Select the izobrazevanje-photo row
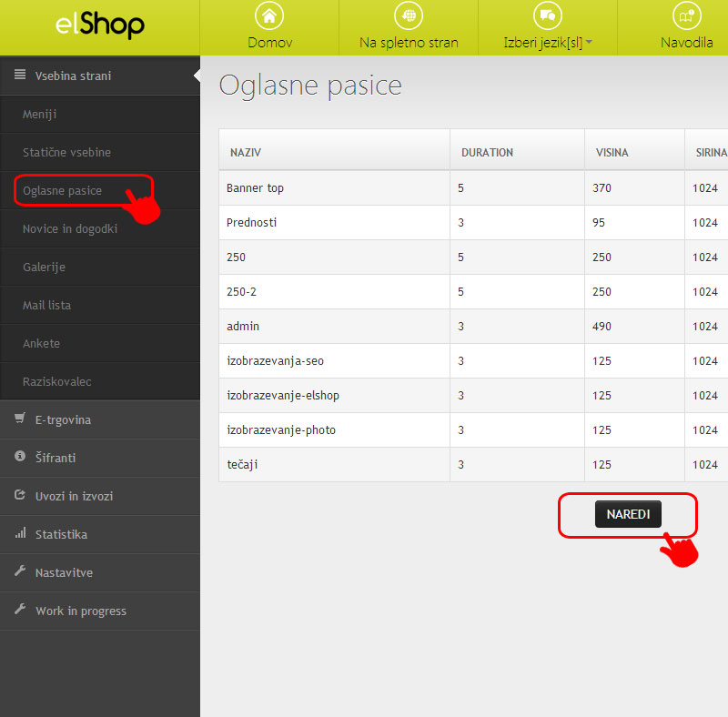 473,430
